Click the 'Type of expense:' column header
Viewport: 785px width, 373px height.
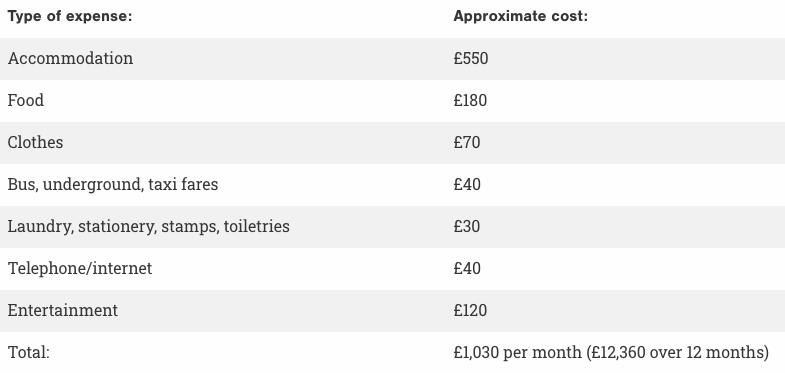point(70,17)
